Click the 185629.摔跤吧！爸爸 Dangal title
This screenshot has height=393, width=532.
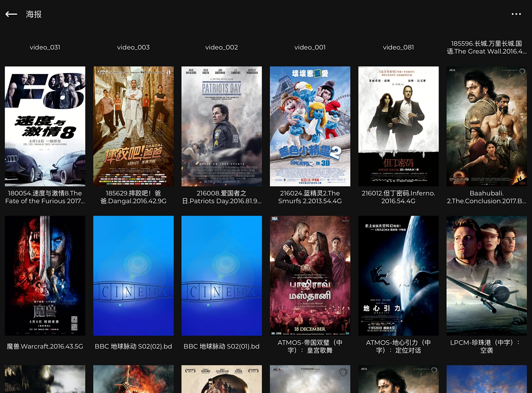[x=133, y=197]
